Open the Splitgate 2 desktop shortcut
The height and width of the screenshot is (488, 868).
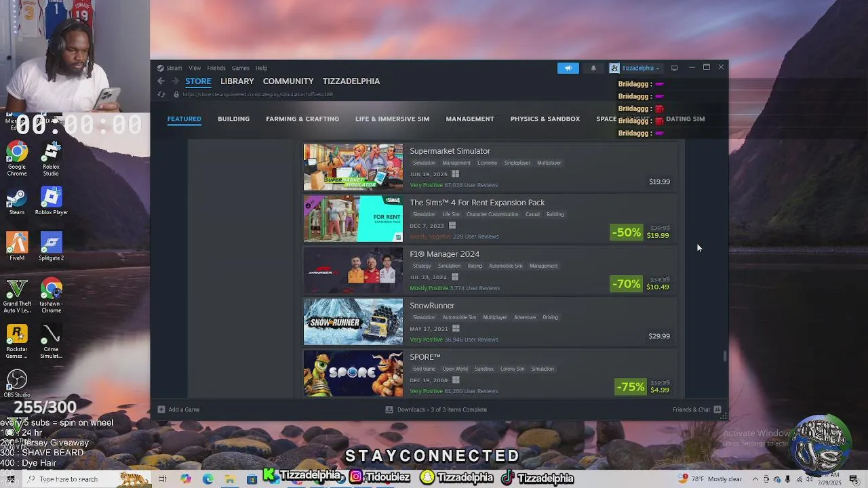click(51, 247)
